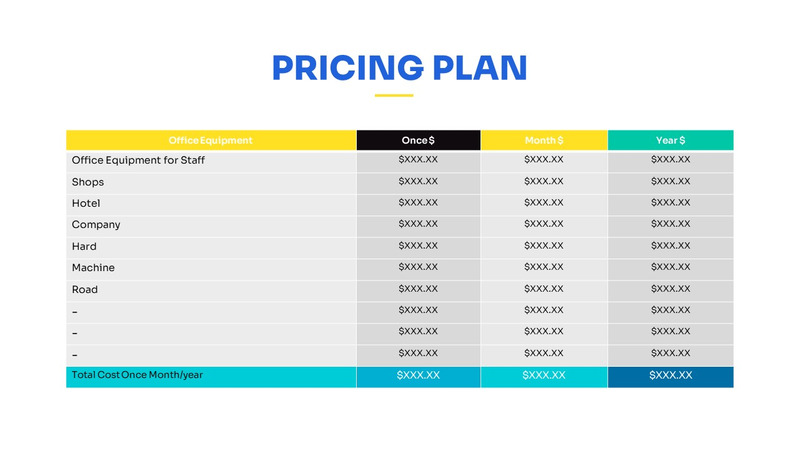Click the Once total price cell
This screenshot has width=800, height=450.
click(418, 376)
